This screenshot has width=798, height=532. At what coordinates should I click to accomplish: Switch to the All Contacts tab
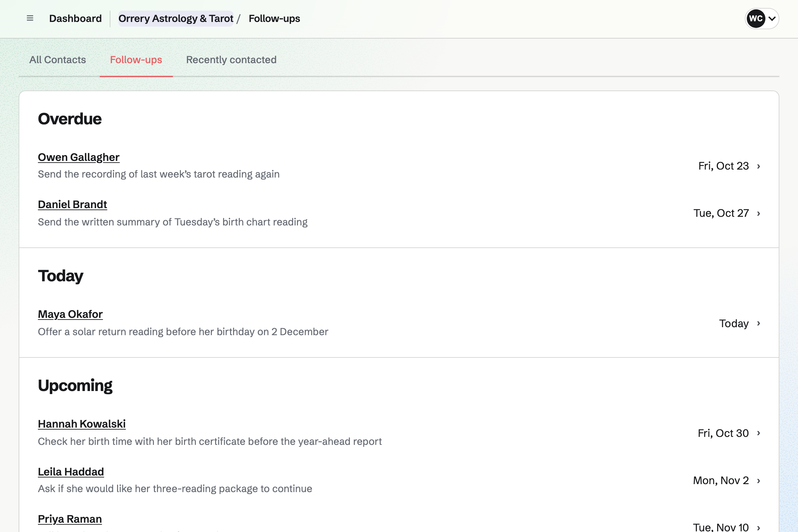coord(57,60)
